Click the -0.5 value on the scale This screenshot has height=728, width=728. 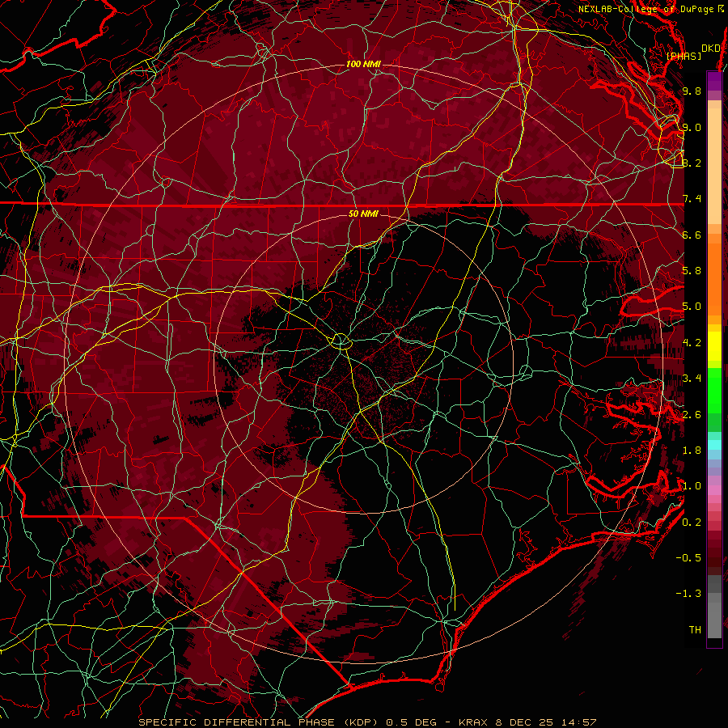pos(688,557)
